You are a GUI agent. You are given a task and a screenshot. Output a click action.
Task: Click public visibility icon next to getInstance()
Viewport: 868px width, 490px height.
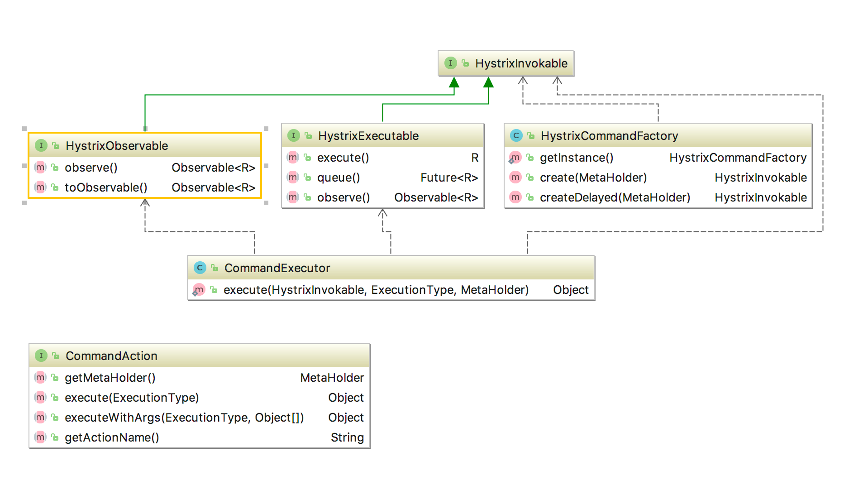[x=530, y=158]
